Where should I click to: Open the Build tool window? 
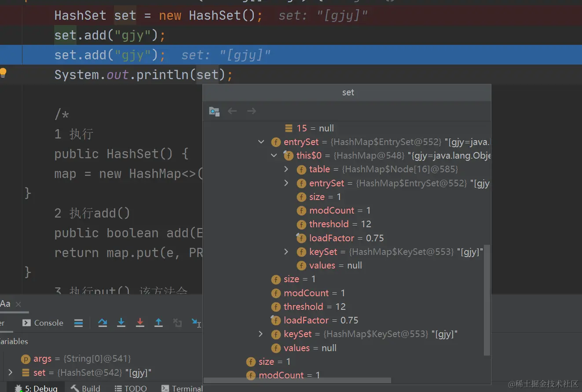(x=85, y=388)
